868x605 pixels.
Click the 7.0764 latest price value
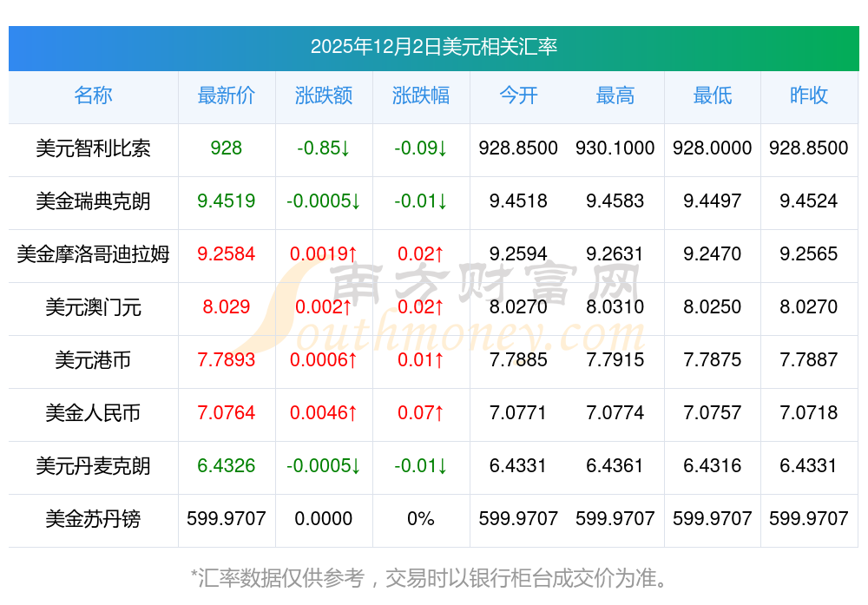pos(227,413)
